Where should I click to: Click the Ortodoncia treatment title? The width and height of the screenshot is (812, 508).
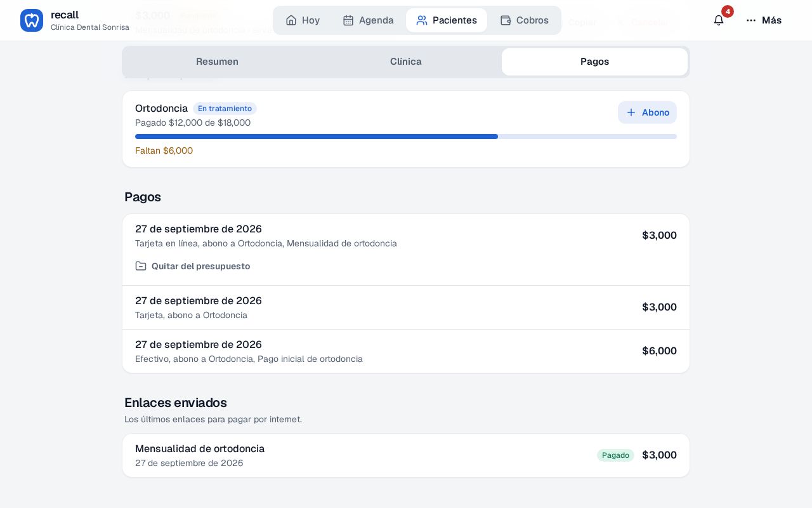161,109
